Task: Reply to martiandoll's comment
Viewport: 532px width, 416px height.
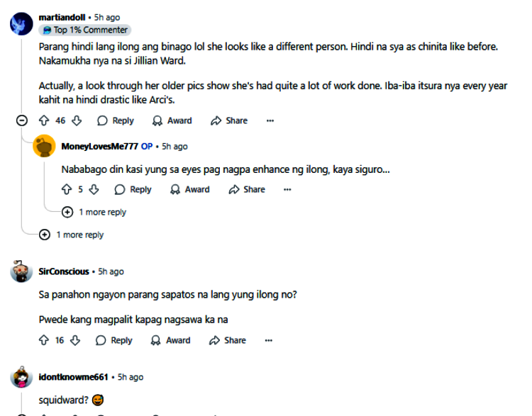Action: tap(116, 121)
